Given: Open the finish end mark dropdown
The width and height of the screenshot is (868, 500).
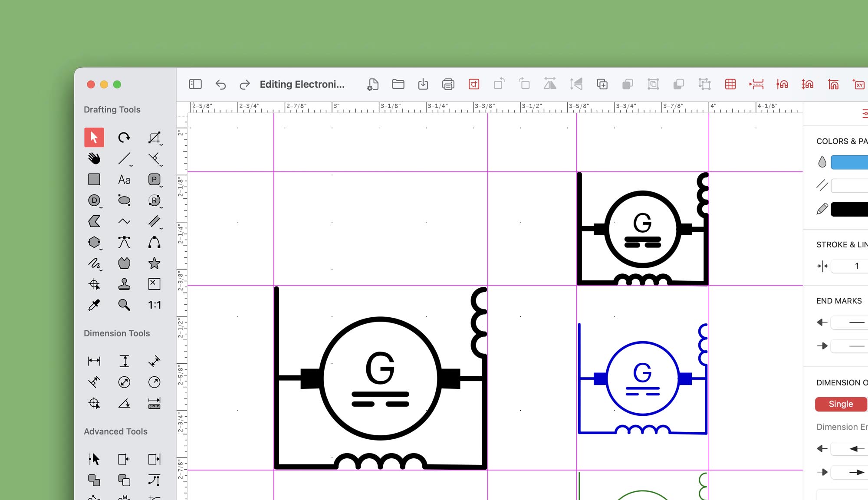Looking at the screenshot, I should click(851, 346).
